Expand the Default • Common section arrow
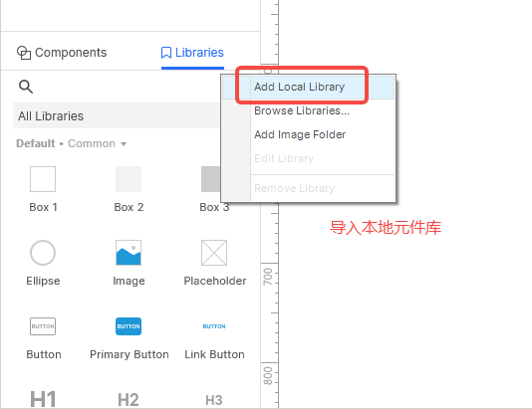Image resolution: width=532 pixels, height=409 pixels. click(x=124, y=144)
